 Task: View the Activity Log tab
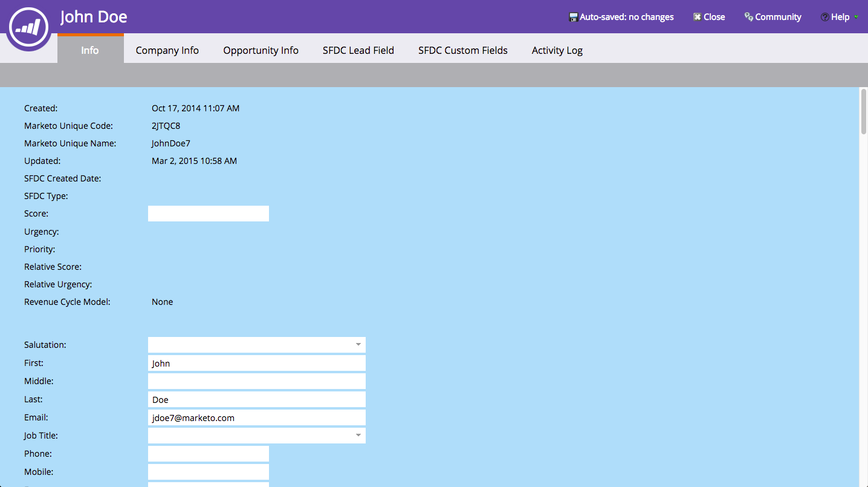[557, 50]
